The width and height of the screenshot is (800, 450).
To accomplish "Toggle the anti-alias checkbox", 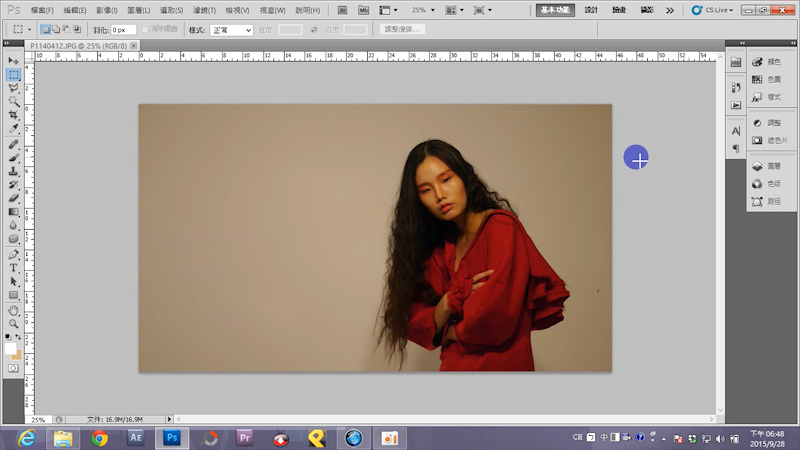I will [145, 30].
